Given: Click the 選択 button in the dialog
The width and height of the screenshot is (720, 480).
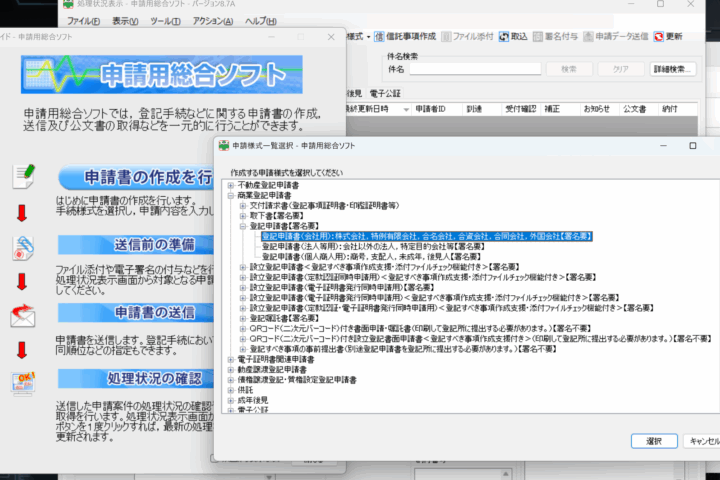Looking at the screenshot, I should tap(654, 441).
